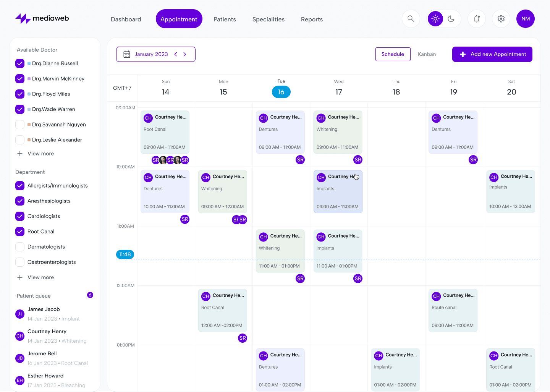Screen dimensions: 550x392
Task: Switch to light mode sun icon
Action: tap(435, 19)
